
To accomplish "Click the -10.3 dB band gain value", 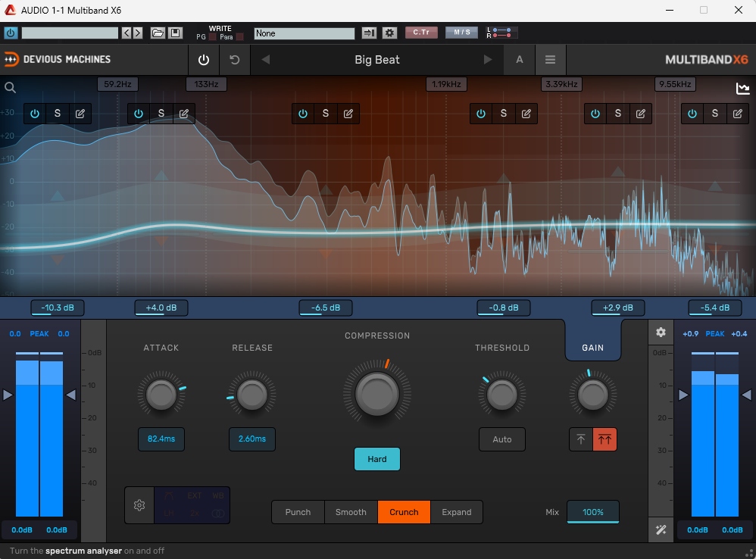I will (58, 308).
